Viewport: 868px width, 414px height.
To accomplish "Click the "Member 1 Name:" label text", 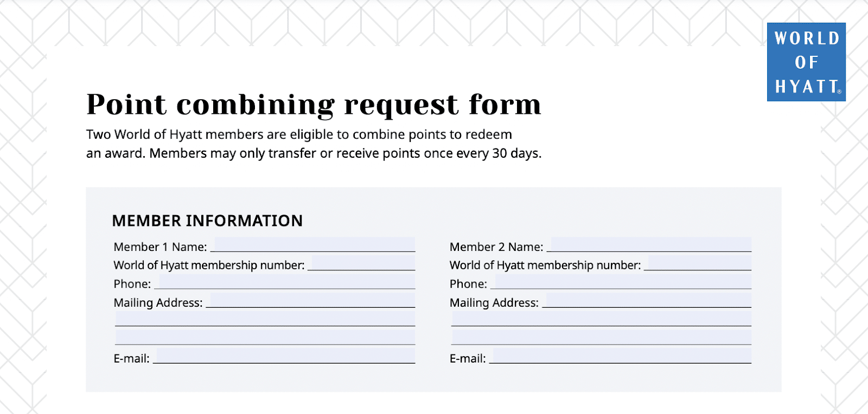I will pos(160,247).
